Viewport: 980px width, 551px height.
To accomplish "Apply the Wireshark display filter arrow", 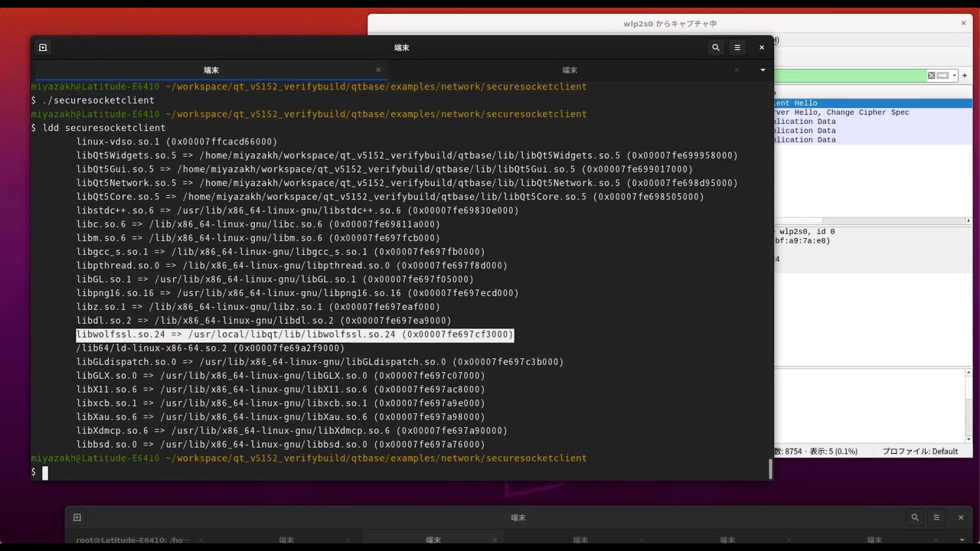I will [942, 76].
